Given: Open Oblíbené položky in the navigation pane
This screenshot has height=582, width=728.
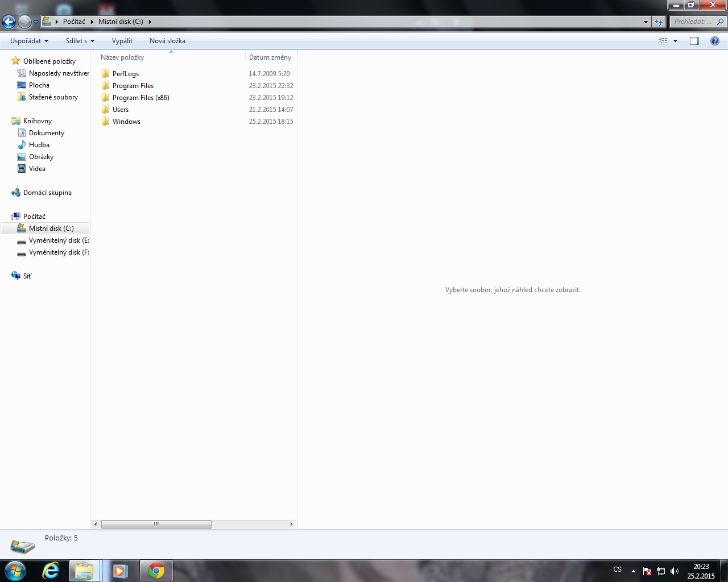Looking at the screenshot, I should pos(49,61).
